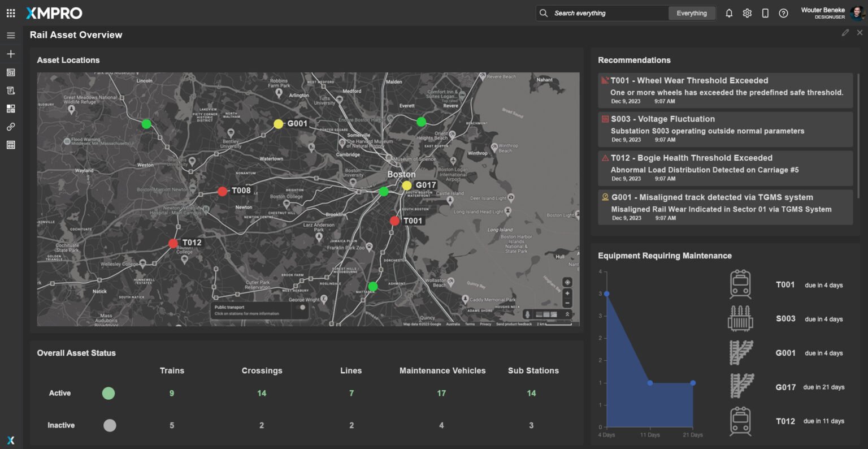Open the settings gear icon

point(747,13)
